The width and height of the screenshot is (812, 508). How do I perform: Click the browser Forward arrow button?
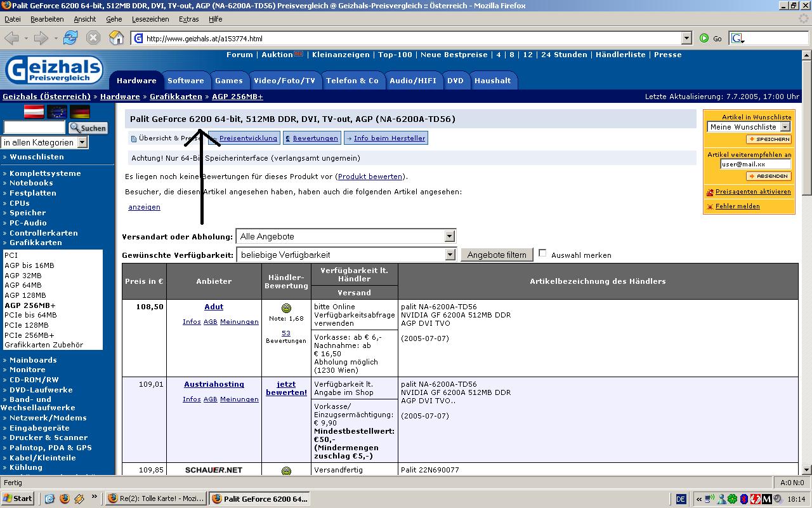[41, 38]
